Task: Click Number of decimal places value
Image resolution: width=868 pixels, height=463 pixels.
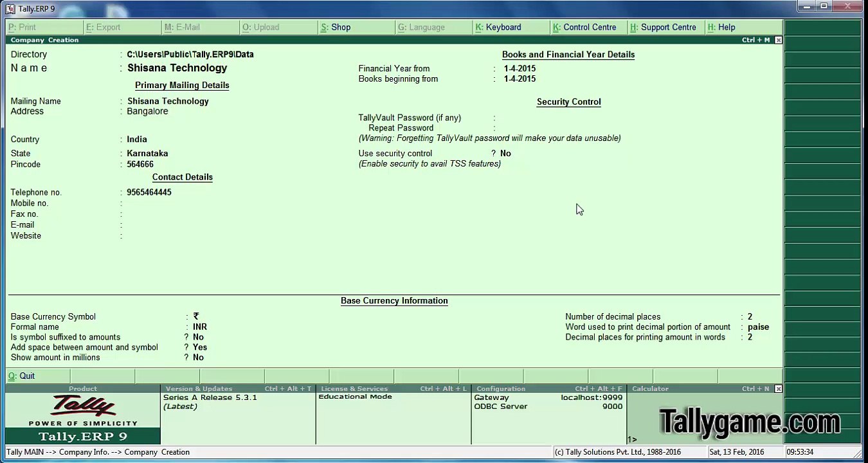Action: click(750, 317)
